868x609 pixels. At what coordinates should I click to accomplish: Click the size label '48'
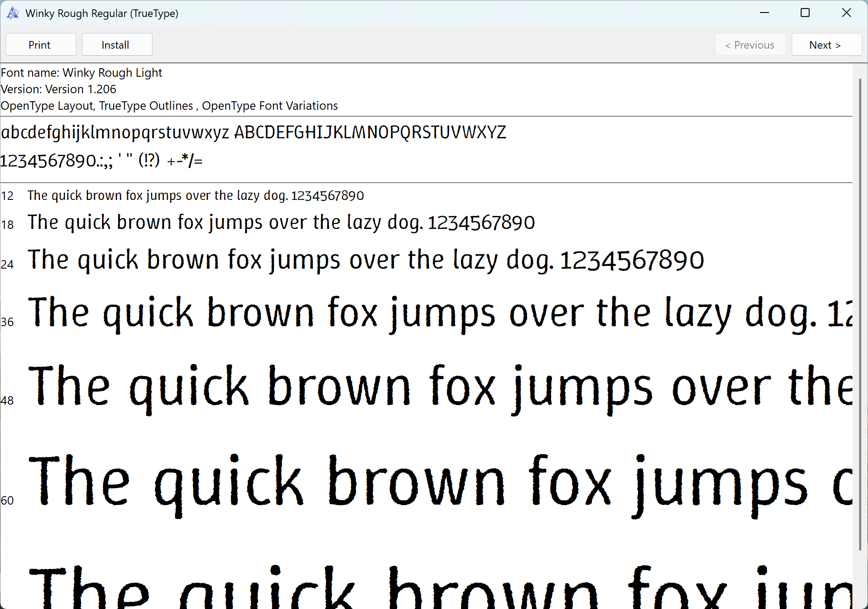tap(7, 400)
